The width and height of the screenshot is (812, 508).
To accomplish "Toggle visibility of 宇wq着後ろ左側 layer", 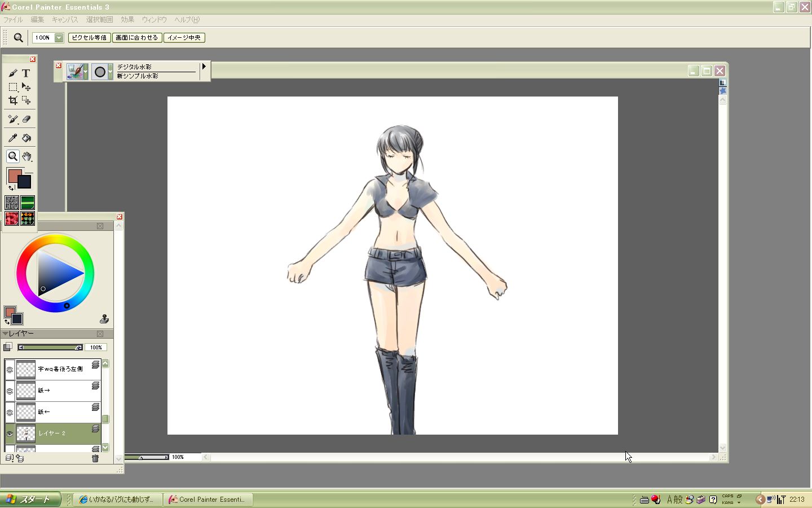I will click(10, 369).
